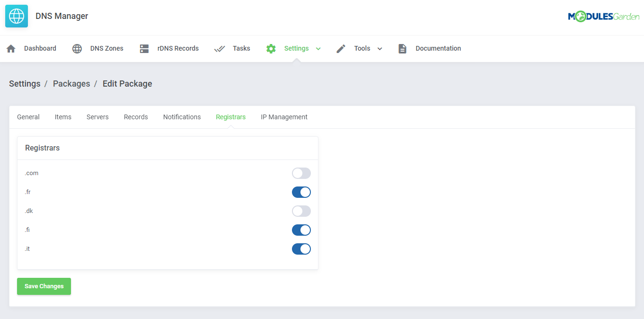644x319 pixels.
Task: Click the Save Changes button
Action: click(x=44, y=286)
